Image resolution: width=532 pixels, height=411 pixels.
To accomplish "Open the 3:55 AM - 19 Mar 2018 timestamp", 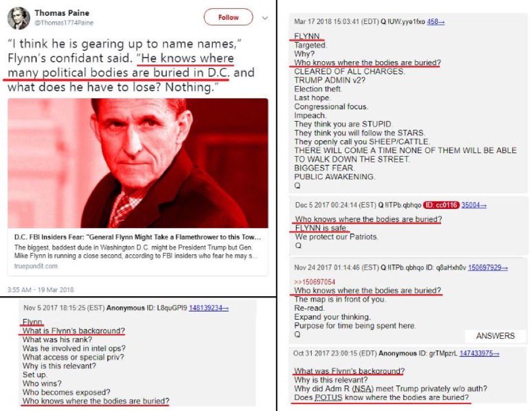I will pyautogui.click(x=40, y=290).
